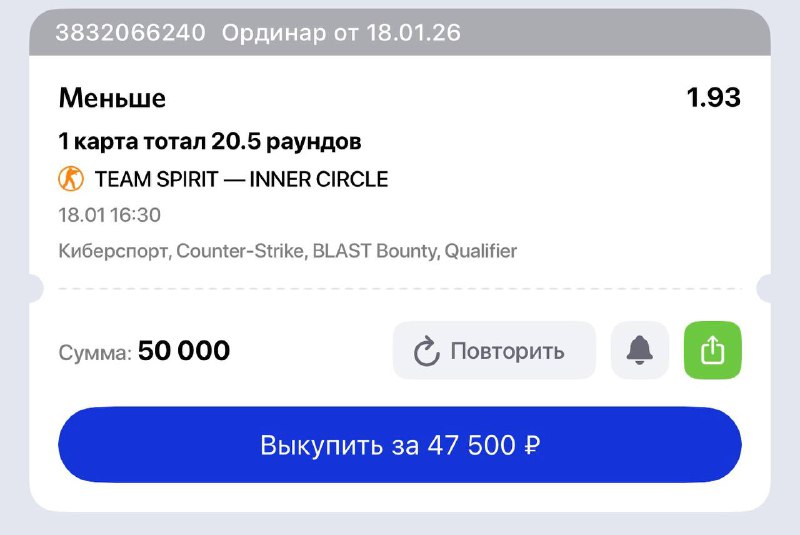Tap the green share icon
The width and height of the screenshot is (800, 535).
click(712, 350)
